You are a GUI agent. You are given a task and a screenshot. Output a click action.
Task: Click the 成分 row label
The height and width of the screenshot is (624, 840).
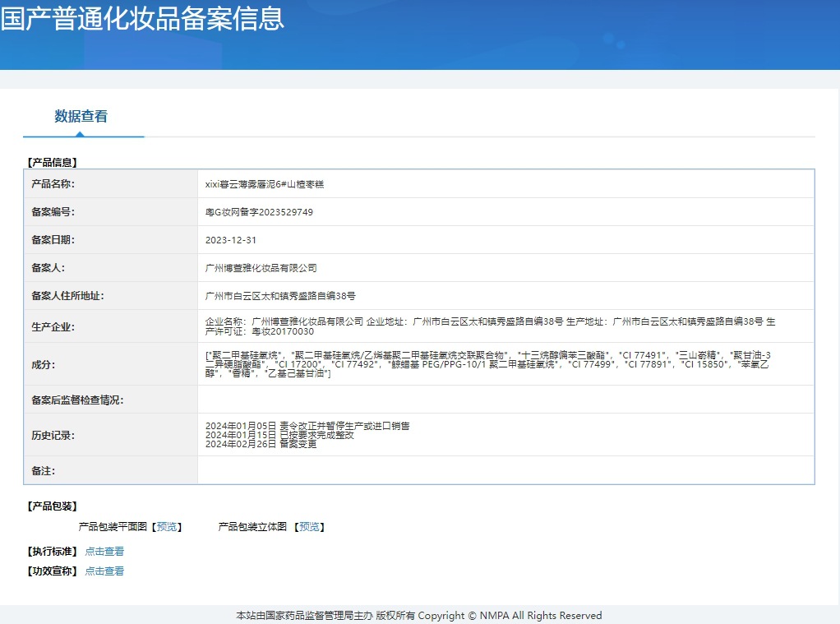pyautogui.click(x=44, y=364)
